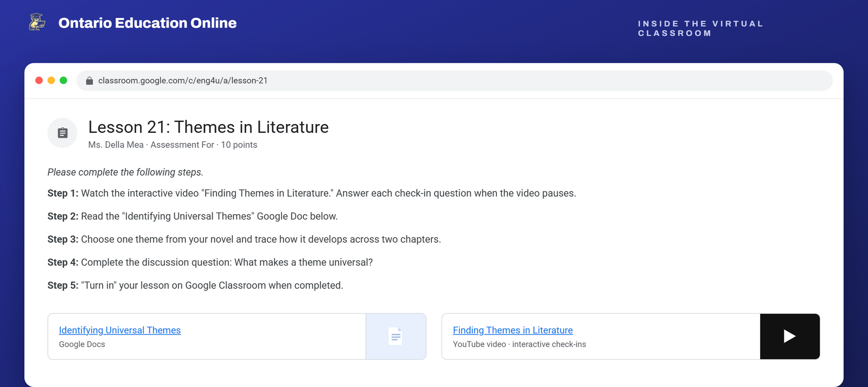This screenshot has width=868, height=387.
Task: Click the classroom.google.com URL address field
Action: [455, 81]
